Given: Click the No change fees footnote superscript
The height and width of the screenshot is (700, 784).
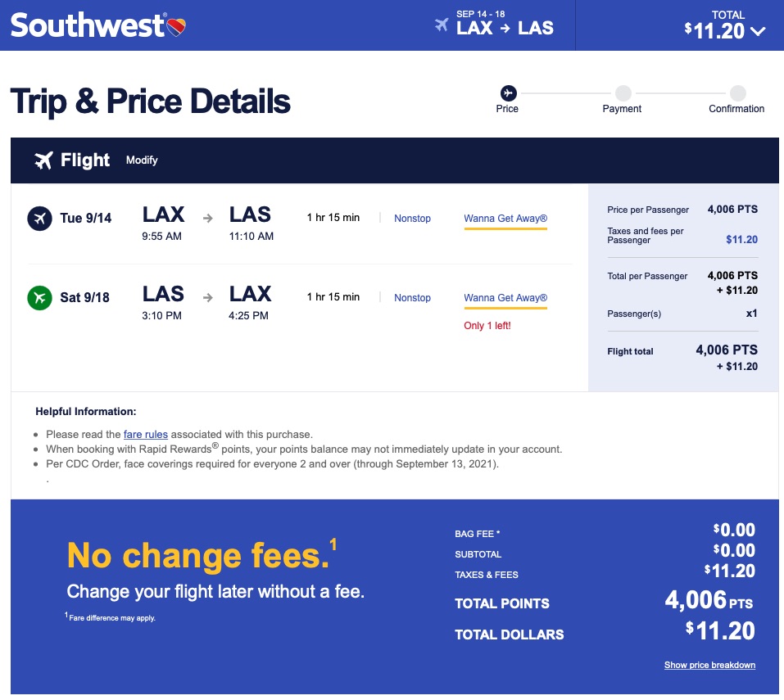Looking at the screenshot, I should tap(333, 544).
